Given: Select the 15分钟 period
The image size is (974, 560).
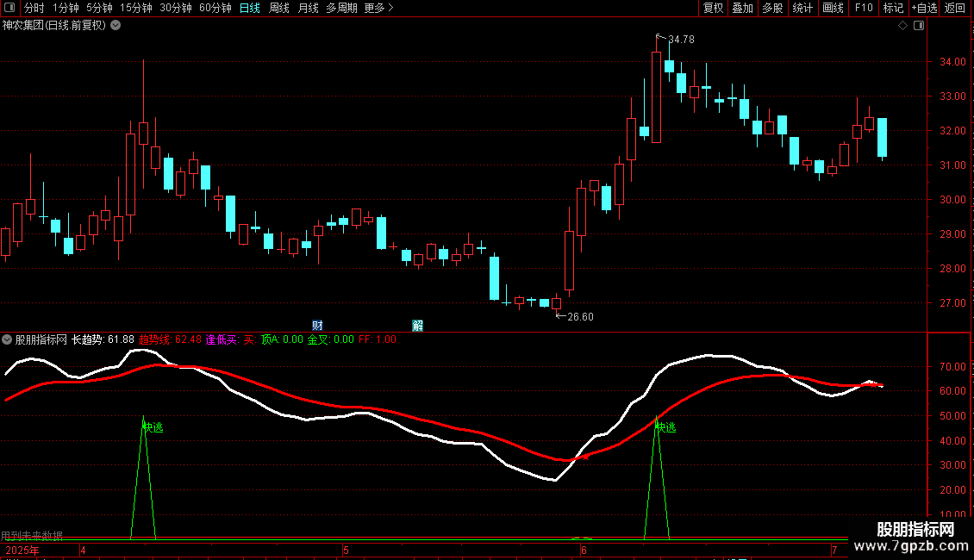Looking at the screenshot, I should pyautogui.click(x=135, y=8).
